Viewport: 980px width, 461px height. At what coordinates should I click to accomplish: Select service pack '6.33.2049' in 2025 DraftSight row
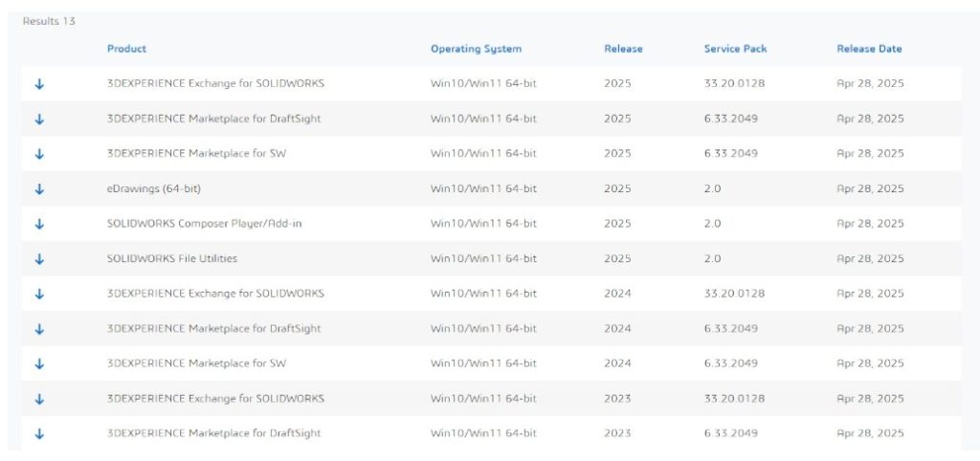point(730,118)
